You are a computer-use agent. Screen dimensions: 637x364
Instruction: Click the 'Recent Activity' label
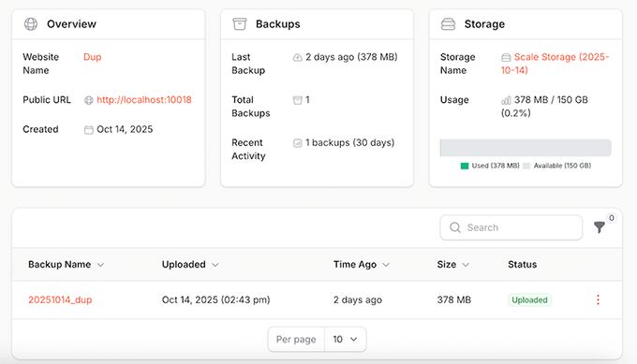coord(248,150)
